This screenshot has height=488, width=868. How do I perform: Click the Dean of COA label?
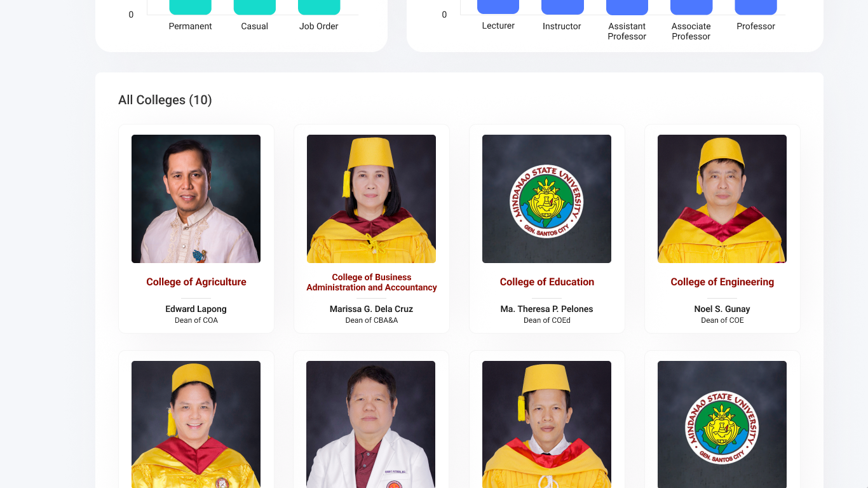coord(196,320)
